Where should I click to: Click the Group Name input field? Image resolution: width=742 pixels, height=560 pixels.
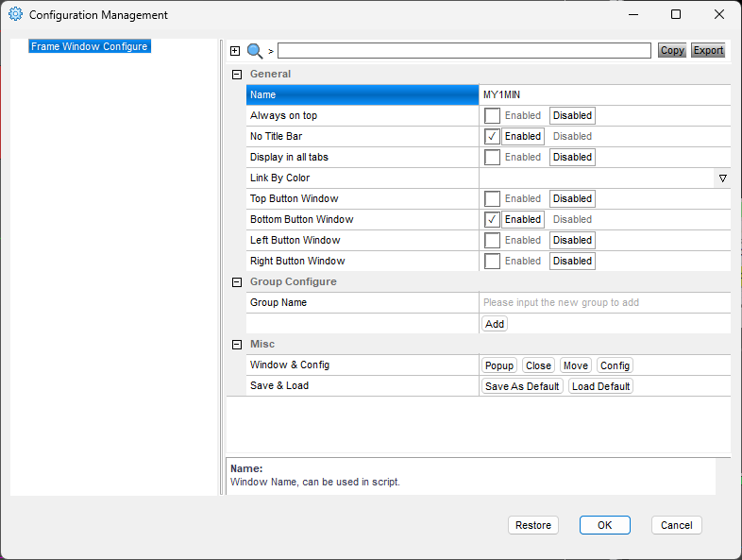tap(605, 302)
